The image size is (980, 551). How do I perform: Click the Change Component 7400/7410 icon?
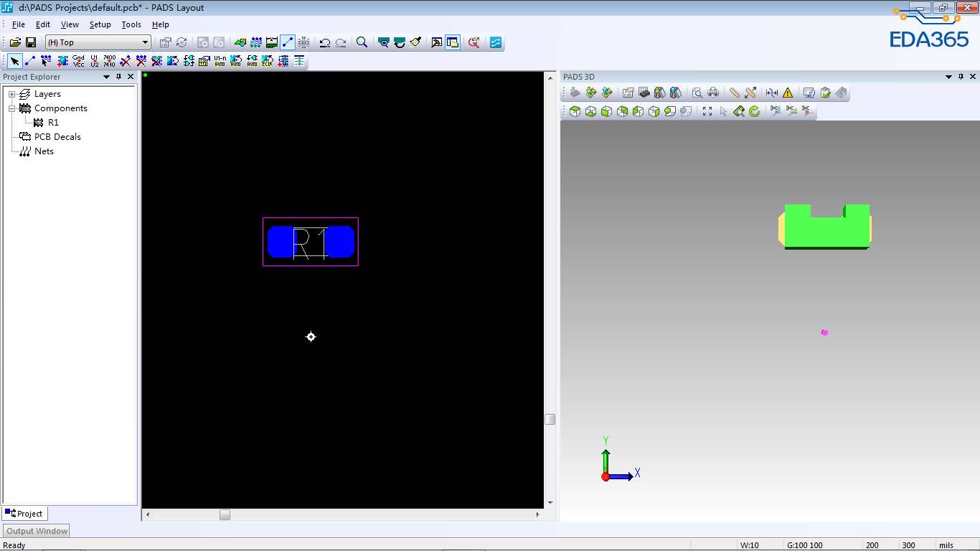(109, 61)
